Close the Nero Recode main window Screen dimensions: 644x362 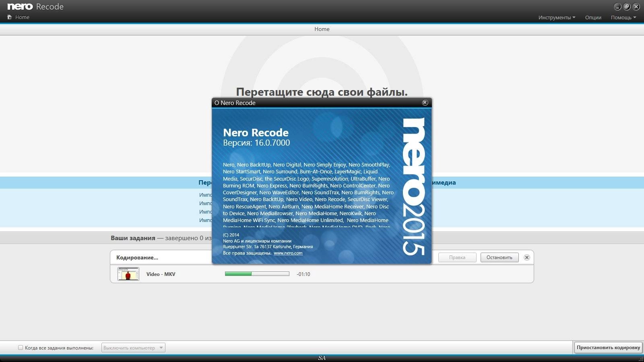pos(636,7)
